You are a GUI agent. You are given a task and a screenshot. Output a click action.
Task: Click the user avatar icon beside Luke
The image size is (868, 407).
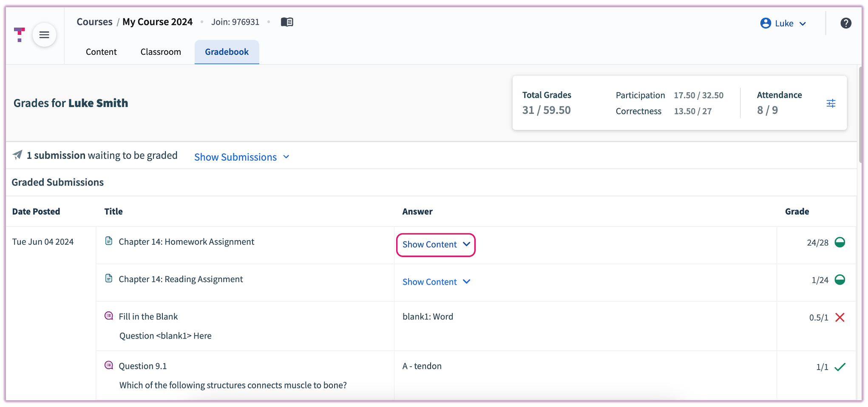[x=765, y=23]
